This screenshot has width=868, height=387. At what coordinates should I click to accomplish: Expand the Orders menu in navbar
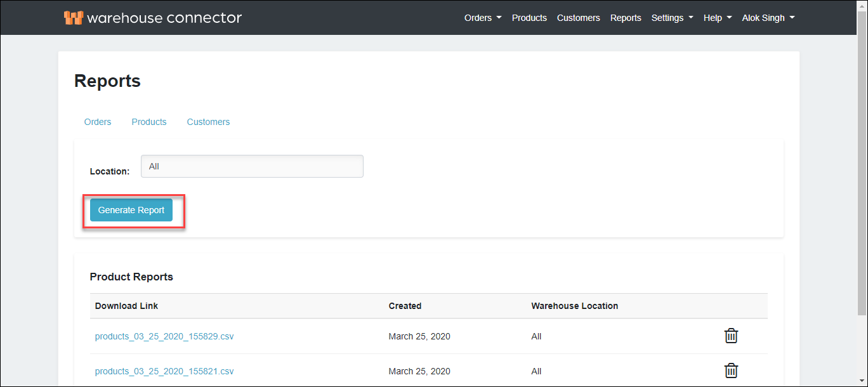482,18
